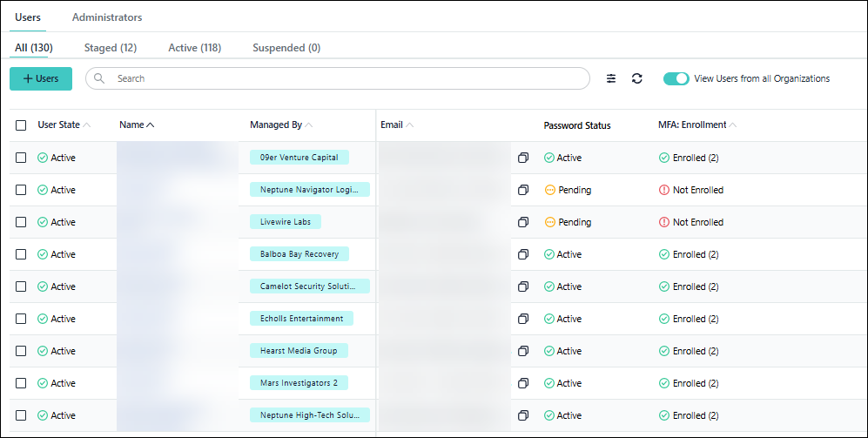Select checkbox for Balboa Bay Recovery row
This screenshot has height=438, width=868.
[x=21, y=254]
